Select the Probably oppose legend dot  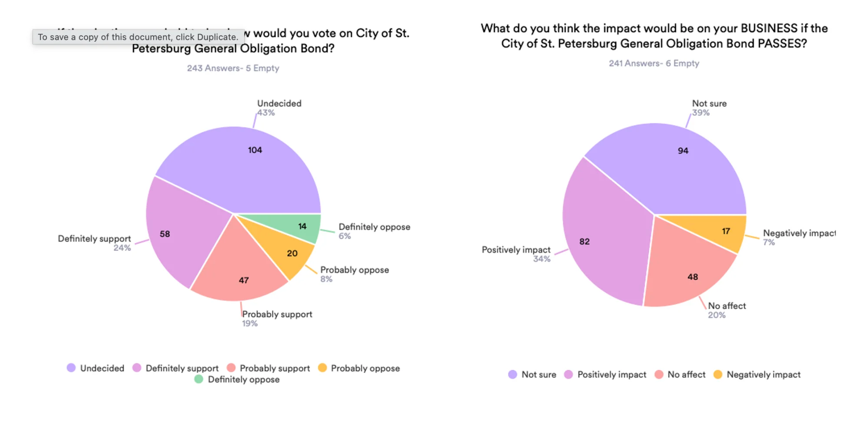pyautogui.click(x=322, y=368)
